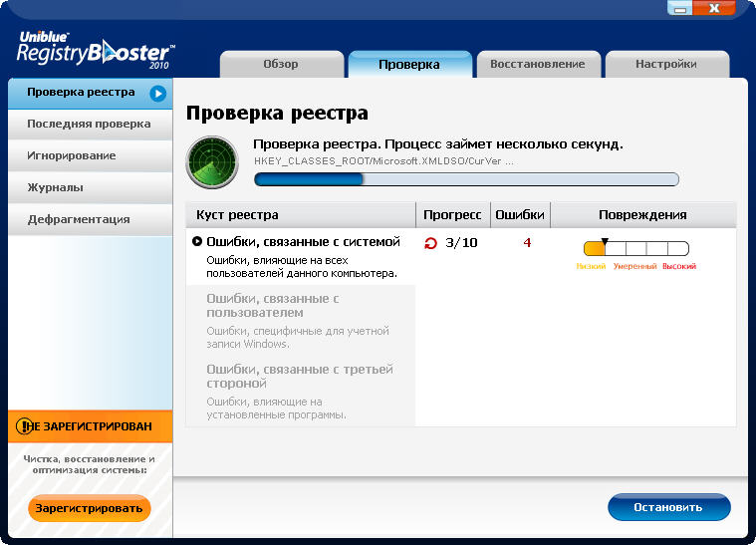This screenshot has width=756, height=545.
Task: Click the red spinning refresh icon near 3/10
Action: coord(430,243)
